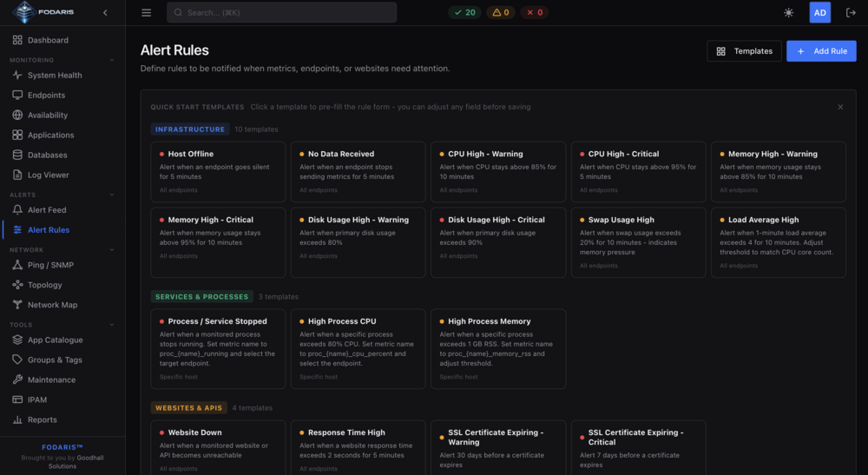Select Process / Service Stopped template
868x475 pixels.
(x=218, y=349)
